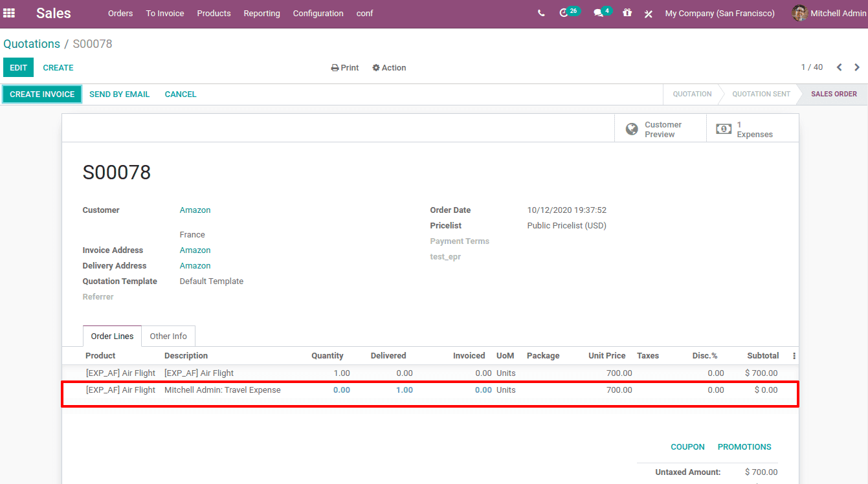Click the CREATE button
This screenshot has width=868, height=484.
point(58,67)
